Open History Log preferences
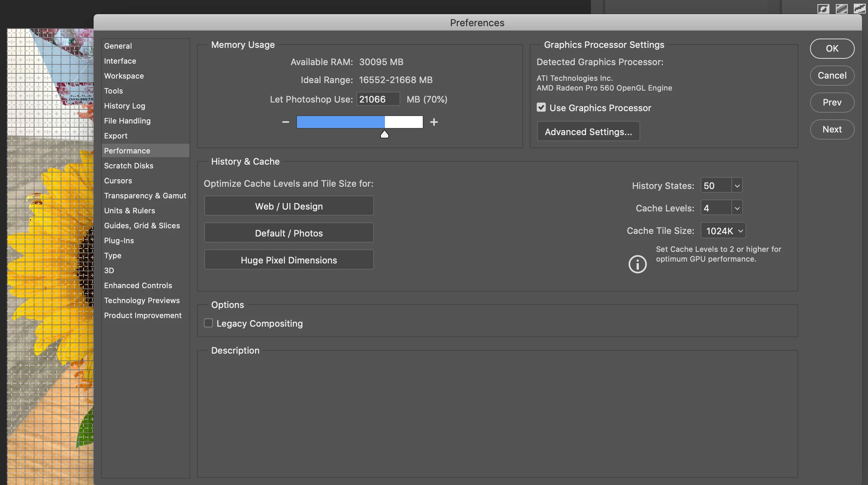Viewport: 868px width, 485px height. point(145,106)
